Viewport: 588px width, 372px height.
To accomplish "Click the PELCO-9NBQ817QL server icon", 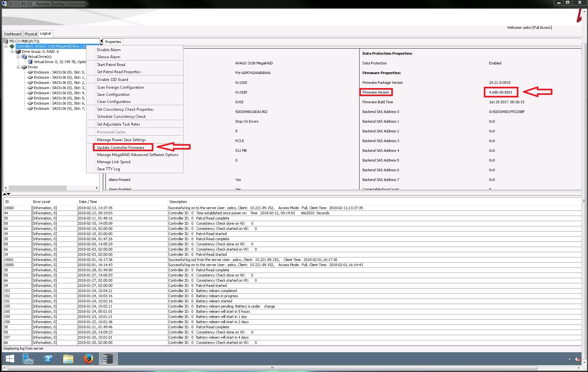I will [x=6, y=41].
